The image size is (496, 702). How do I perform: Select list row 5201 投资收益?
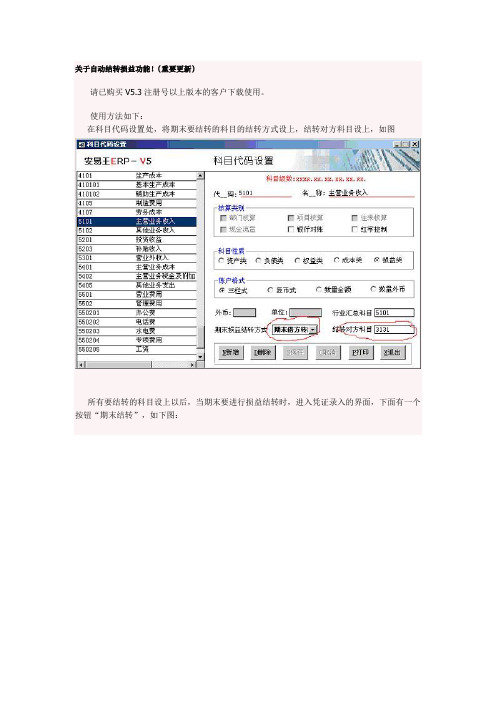pos(137,240)
